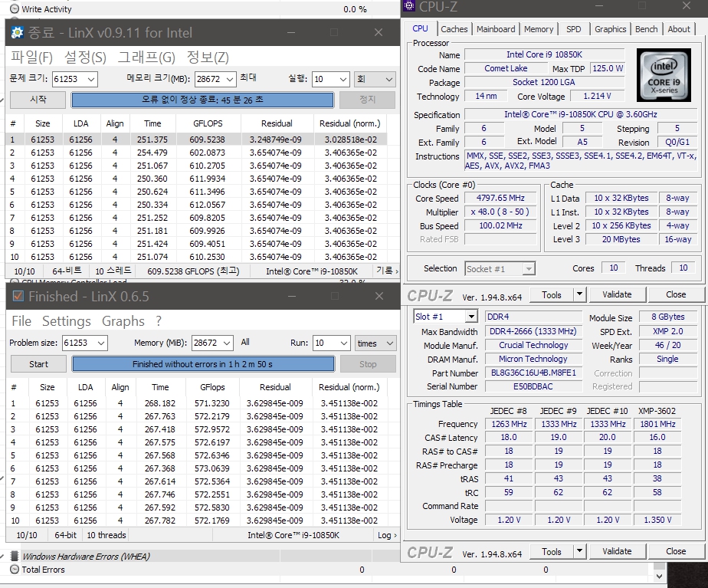Click the CPU-Z title bar chip icon
708x588 pixels.
tap(409, 7)
